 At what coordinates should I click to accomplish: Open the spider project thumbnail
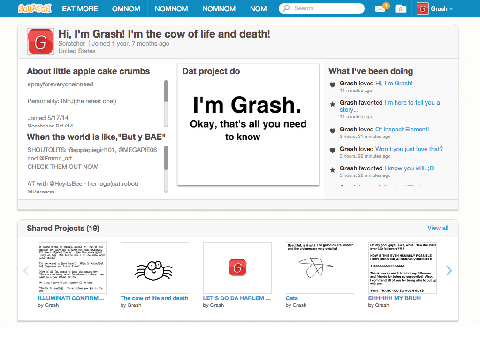155,268
